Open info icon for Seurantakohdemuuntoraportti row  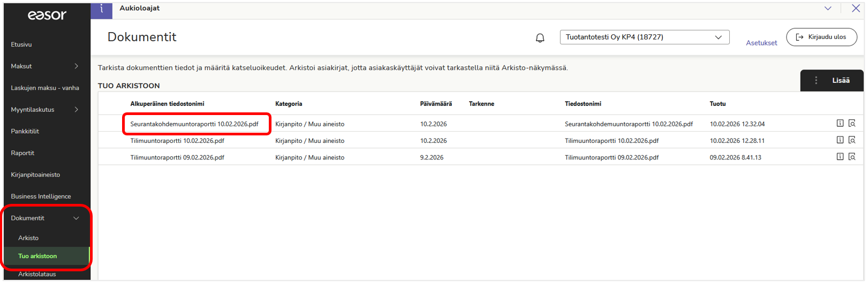[x=840, y=123]
